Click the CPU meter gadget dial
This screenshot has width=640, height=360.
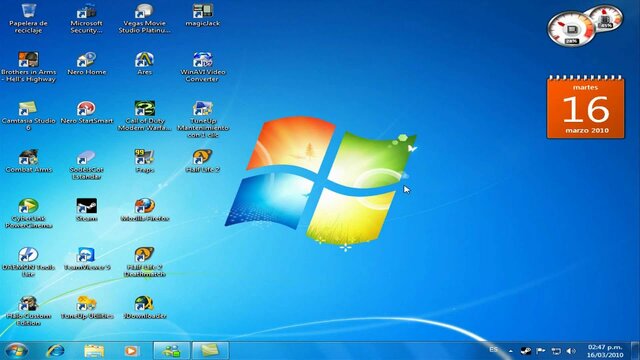(x=571, y=29)
